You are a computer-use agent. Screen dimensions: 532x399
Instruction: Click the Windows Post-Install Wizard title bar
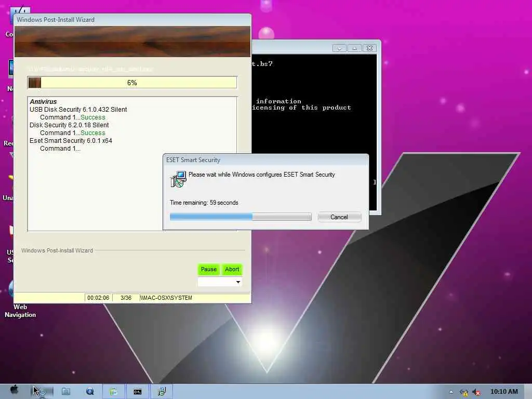click(x=132, y=20)
